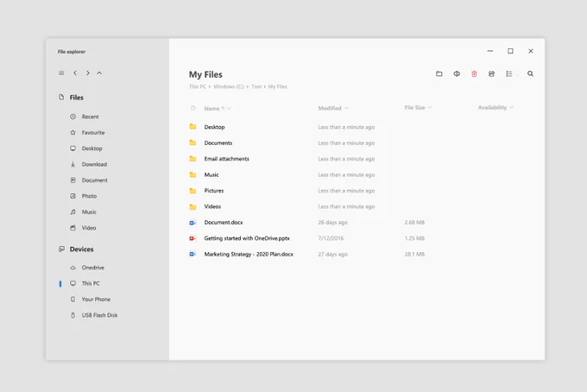
Task: Click the File explorer window title
Action: pos(72,52)
